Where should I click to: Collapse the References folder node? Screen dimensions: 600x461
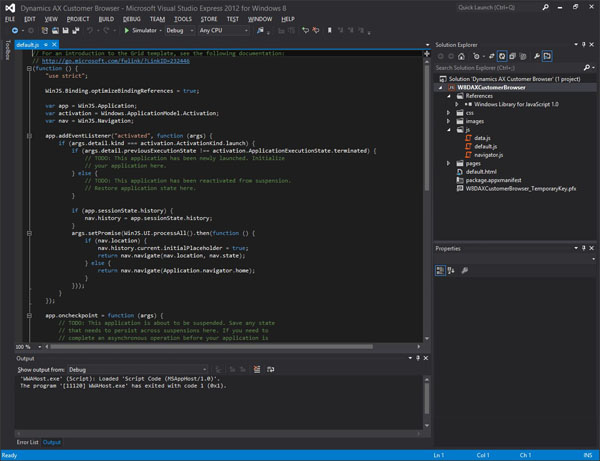(x=449, y=96)
